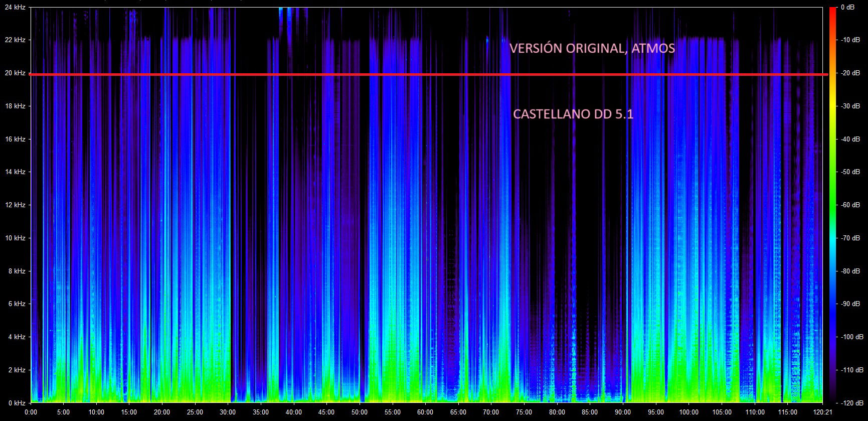Click the -90 dB scale label
The height and width of the screenshot is (421, 868).
pos(851,304)
